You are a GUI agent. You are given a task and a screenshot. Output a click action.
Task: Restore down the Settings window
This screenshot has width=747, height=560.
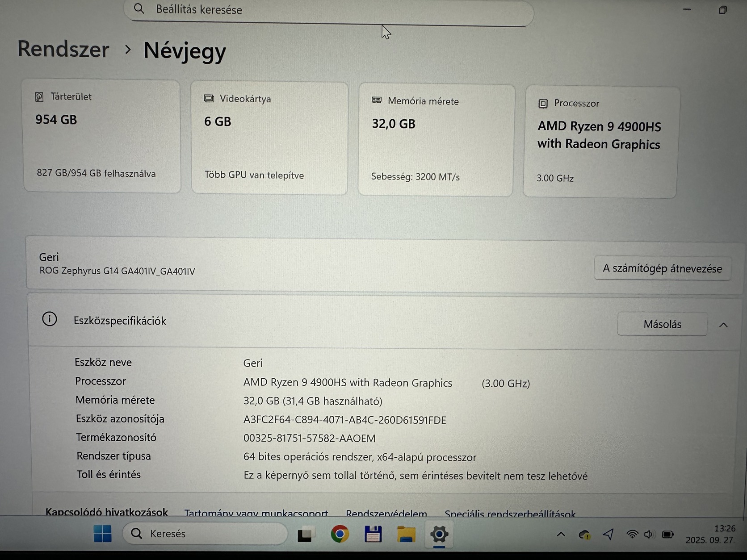tap(723, 10)
